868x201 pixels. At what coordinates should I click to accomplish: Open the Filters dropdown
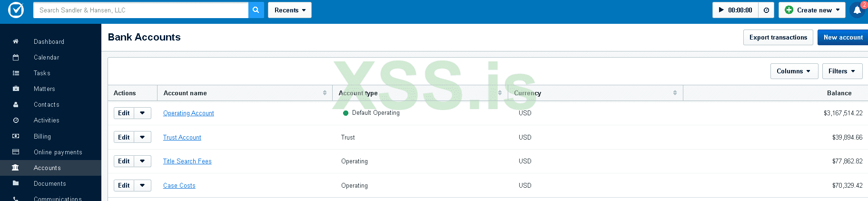coord(842,71)
